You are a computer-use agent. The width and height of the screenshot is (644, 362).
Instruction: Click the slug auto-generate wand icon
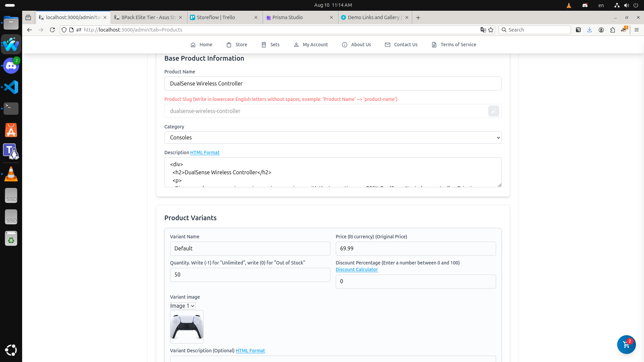pos(493,111)
